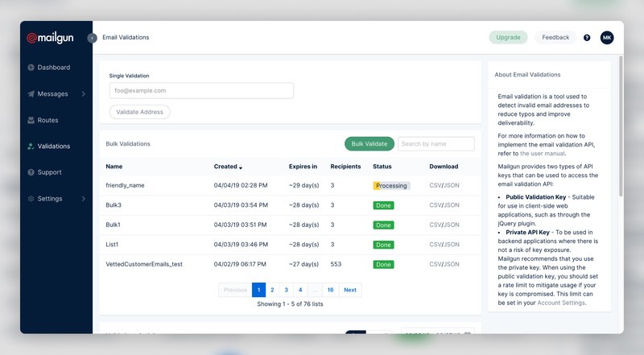Click the Messages paper plane icon
The height and width of the screenshot is (355, 644).
[31, 93]
